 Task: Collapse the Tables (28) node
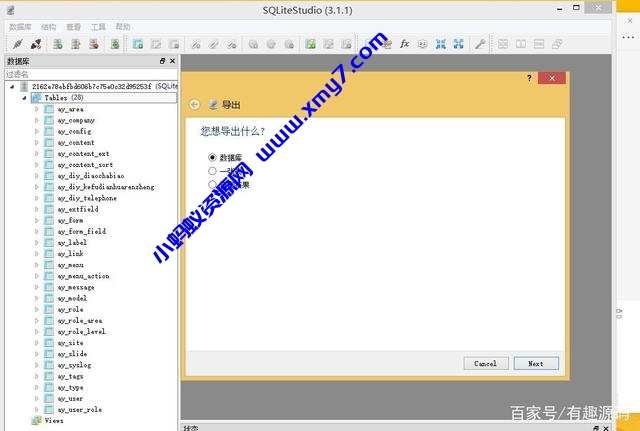tap(24, 98)
